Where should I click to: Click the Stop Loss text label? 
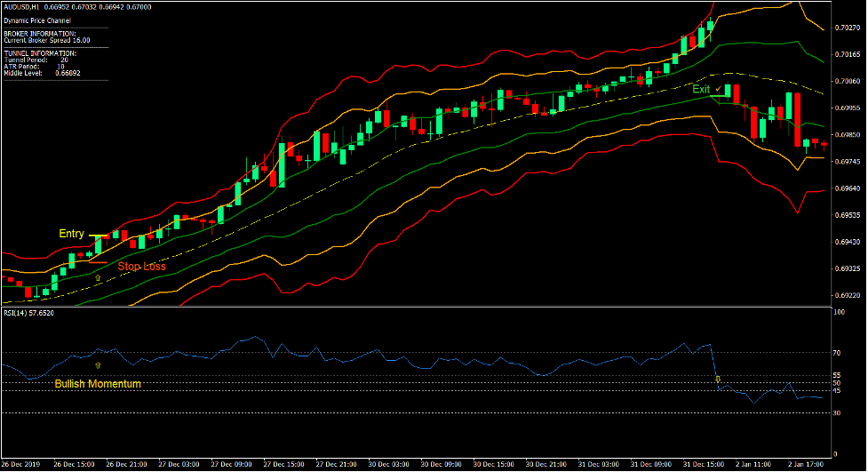point(142,266)
